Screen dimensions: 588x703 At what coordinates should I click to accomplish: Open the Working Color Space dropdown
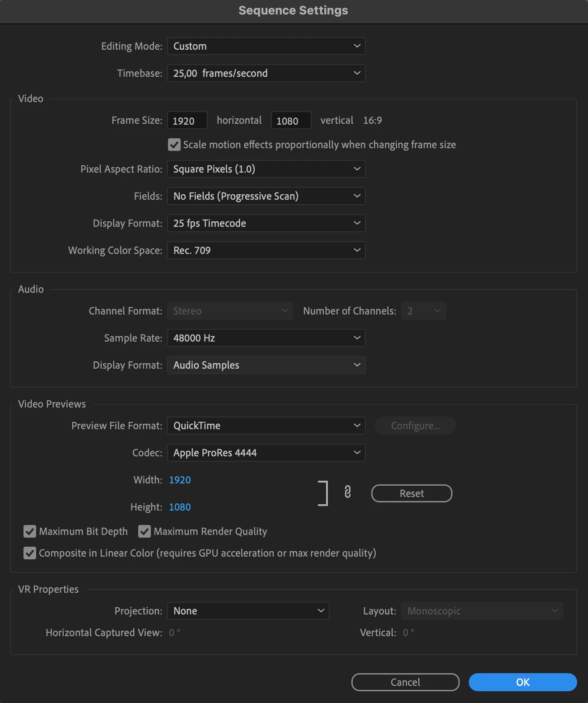pyautogui.click(x=266, y=250)
